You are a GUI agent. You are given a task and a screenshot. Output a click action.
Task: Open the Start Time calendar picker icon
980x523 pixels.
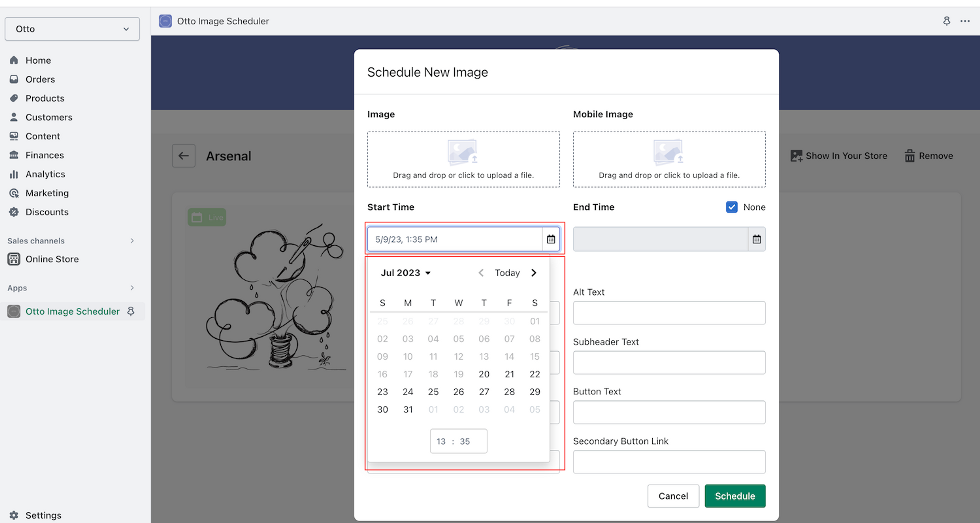550,239
